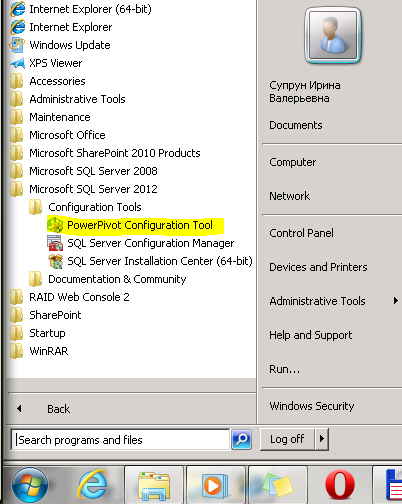The width and height of the screenshot is (402, 504).
Task: Open Documents from the right pane
Action: (x=296, y=125)
